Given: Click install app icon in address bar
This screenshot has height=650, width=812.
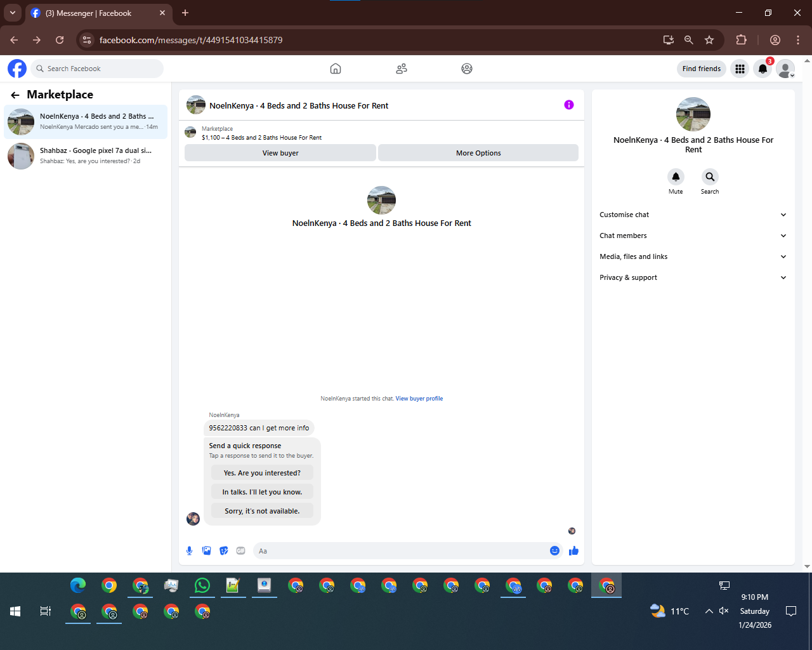Looking at the screenshot, I should click(669, 40).
